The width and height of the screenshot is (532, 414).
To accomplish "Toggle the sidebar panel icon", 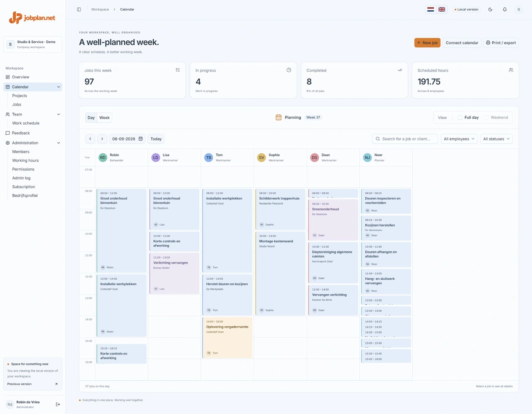I will 79,10.
